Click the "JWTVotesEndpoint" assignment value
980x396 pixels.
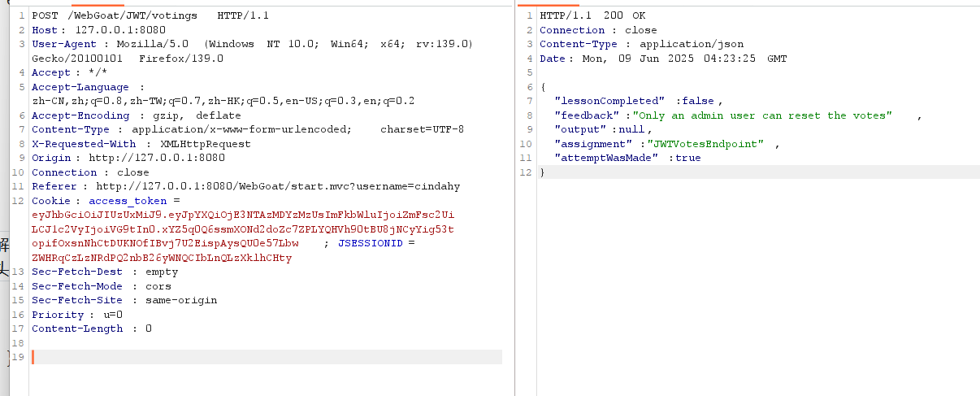(705, 144)
